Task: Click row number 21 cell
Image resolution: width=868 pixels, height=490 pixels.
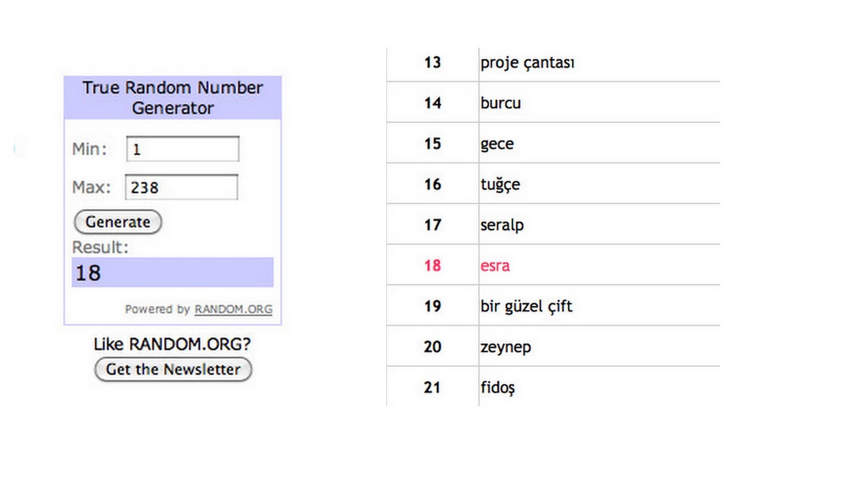Action: tap(432, 387)
